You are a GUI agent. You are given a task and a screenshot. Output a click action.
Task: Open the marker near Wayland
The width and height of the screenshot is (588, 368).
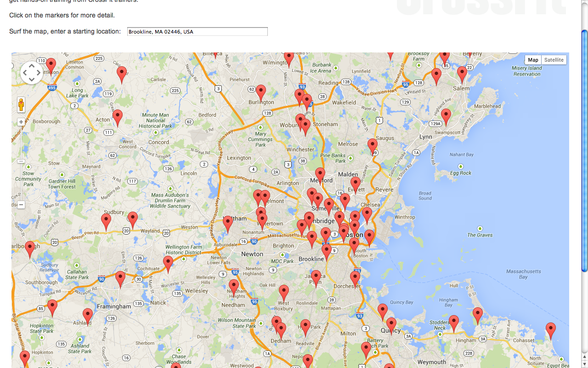click(x=133, y=221)
